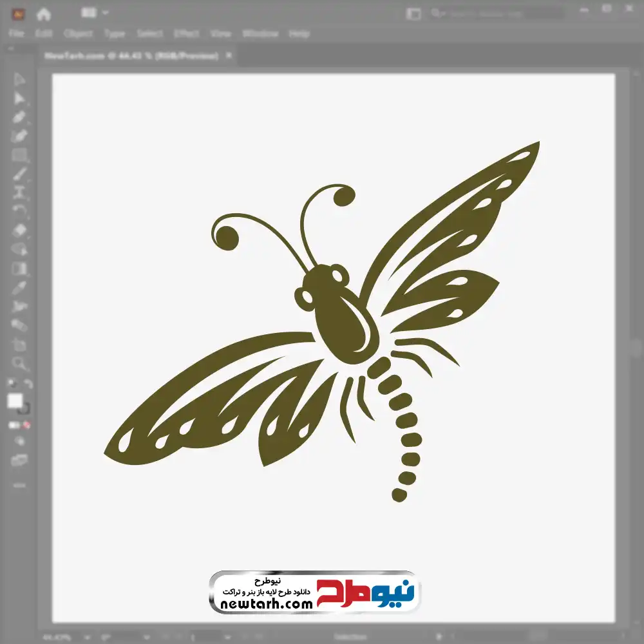Viewport: 644px width, 644px height.
Task: Click the white Fill color swatch
Action: pos(15,401)
